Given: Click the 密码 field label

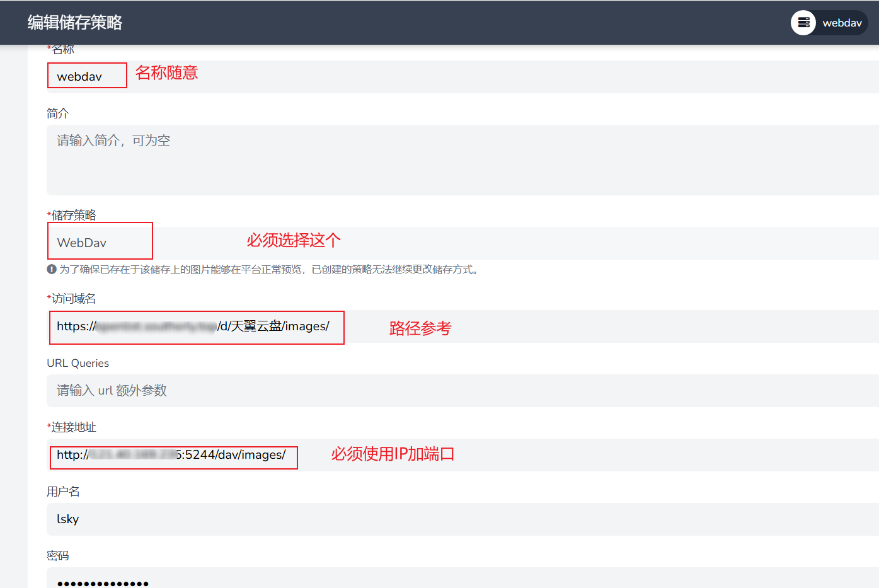Looking at the screenshot, I should [57, 556].
